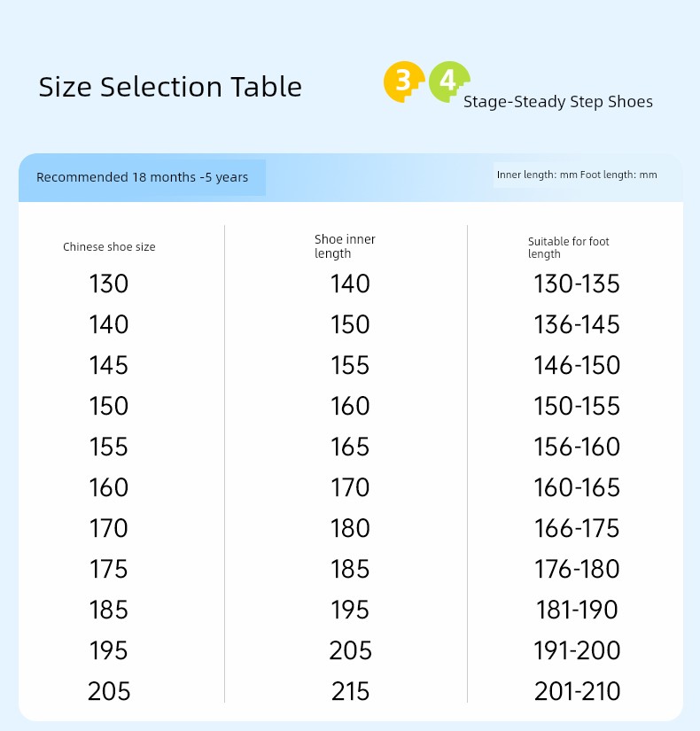Click the Size Selection Table heading
This screenshot has width=700, height=731.
(170, 87)
